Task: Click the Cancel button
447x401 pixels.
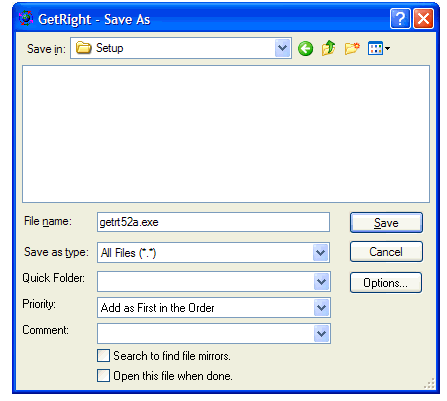Action: click(x=386, y=252)
